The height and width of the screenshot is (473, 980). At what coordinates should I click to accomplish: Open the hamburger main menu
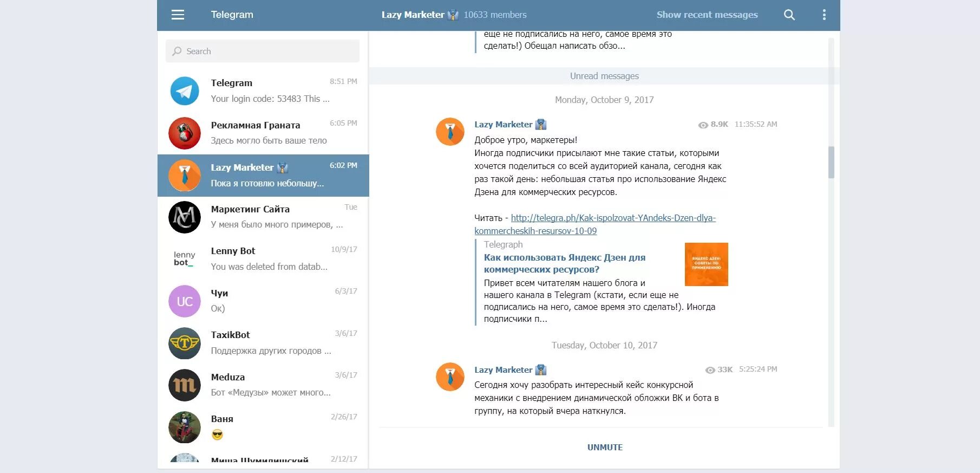(178, 15)
